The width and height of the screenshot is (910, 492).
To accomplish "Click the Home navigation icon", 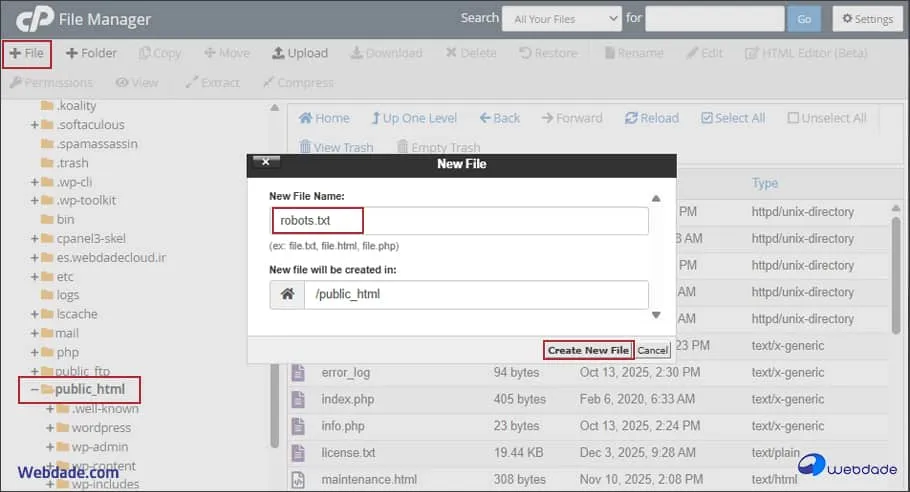I will click(x=306, y=118).
